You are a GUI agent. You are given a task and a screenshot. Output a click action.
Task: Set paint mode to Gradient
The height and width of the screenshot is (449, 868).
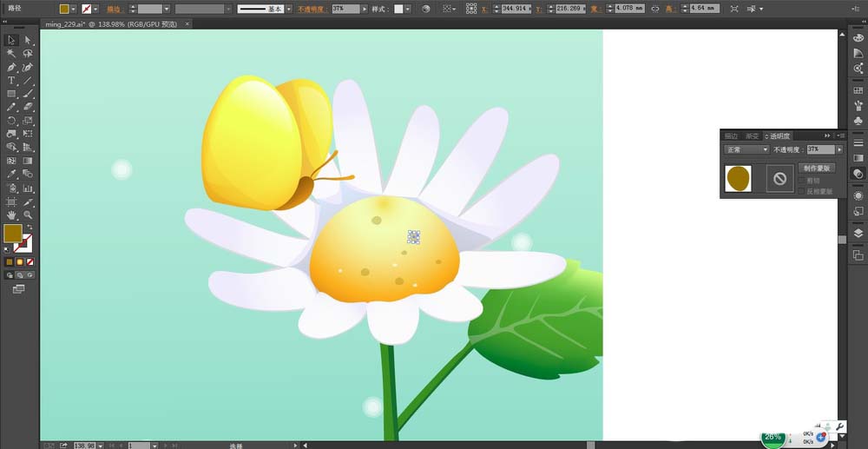tap(20, 262)
